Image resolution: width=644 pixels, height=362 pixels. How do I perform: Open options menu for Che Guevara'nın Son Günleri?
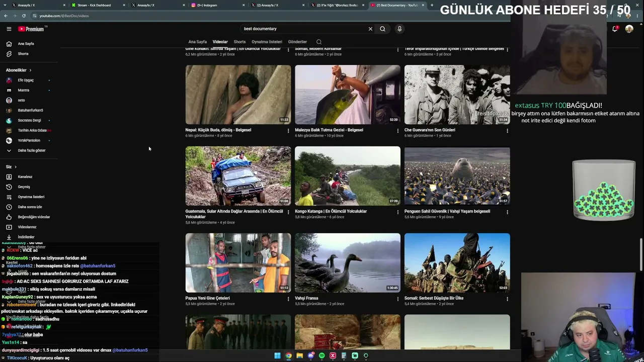click(507, 131)
